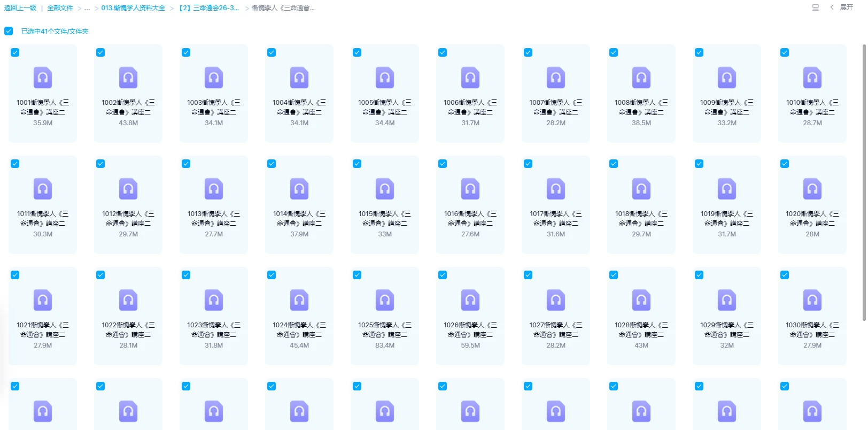868x430 pixels.
Task: Select file name 1027惭愧學人《三命通會》講座二
Action: click(556, 329)
